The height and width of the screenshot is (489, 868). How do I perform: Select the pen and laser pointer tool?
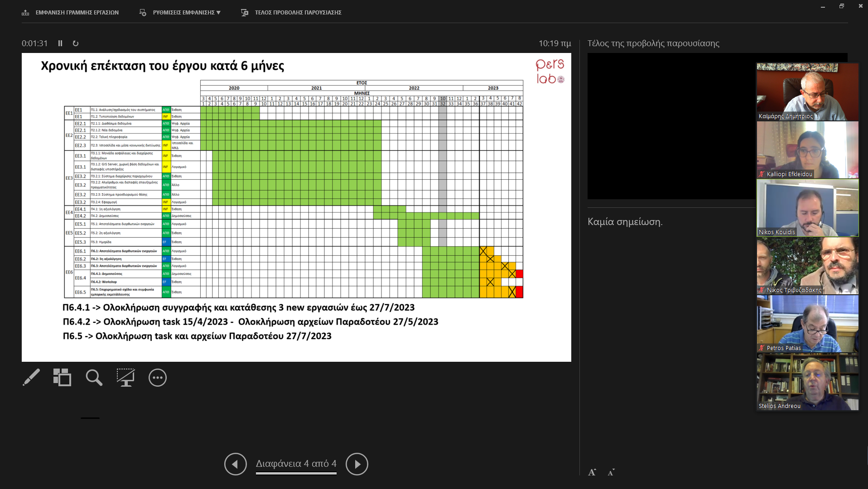(x=31, y=377)
